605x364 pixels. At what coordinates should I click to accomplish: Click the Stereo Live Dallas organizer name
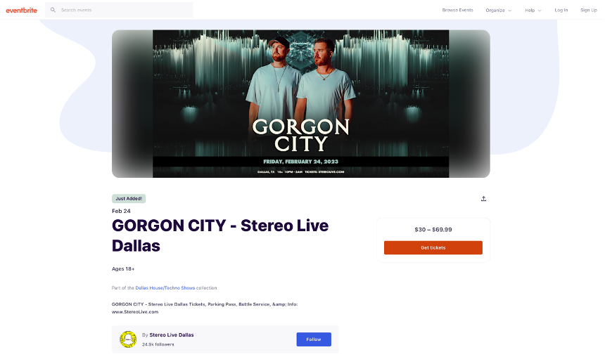tap(172, 334)
